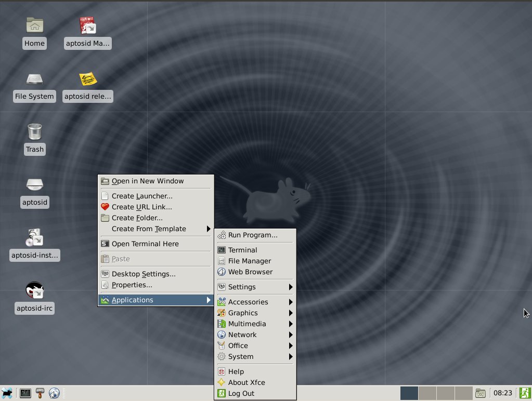Screen dimensions: 532x401
Task: Open the aptosid Manual desktop shortcut
Action: (x=88, y=25)
